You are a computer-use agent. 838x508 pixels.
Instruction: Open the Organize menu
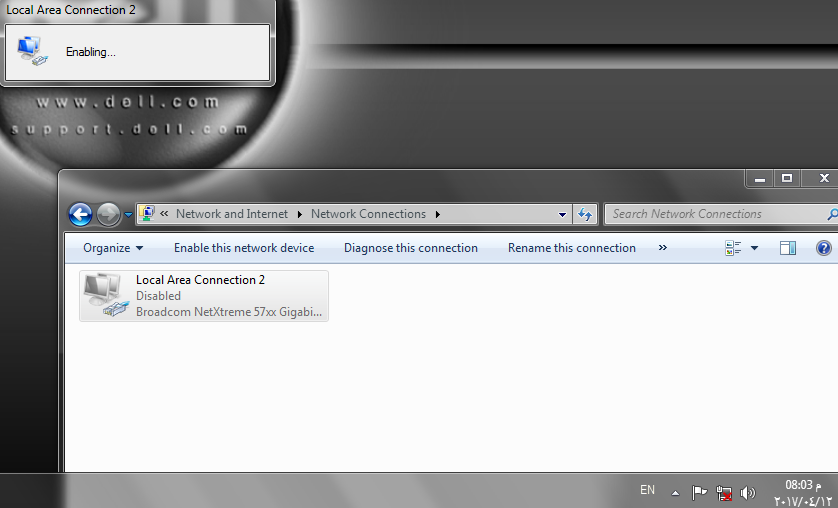113,248
